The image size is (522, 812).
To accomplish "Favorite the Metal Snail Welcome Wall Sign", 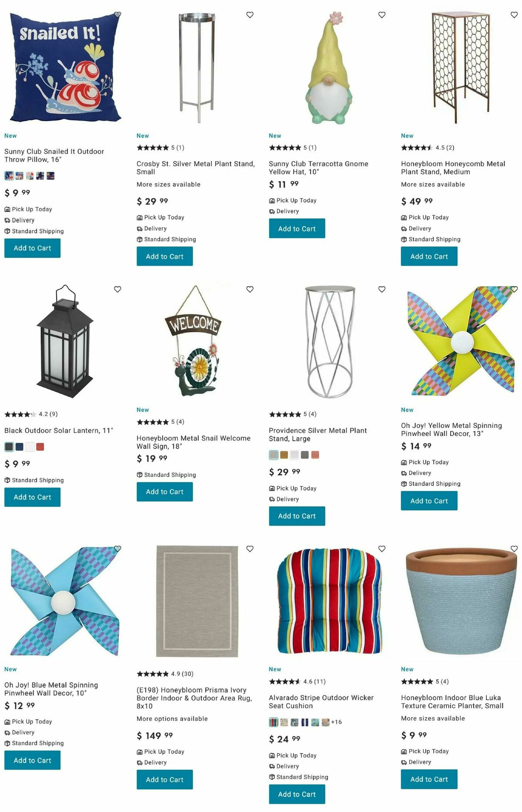I will pos(250,289).
